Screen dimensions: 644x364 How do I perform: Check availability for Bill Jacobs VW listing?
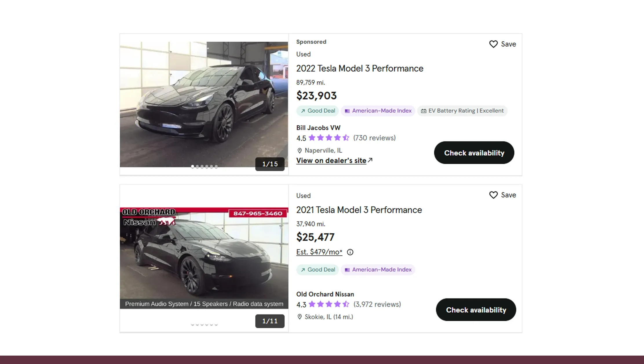[474, 153]
